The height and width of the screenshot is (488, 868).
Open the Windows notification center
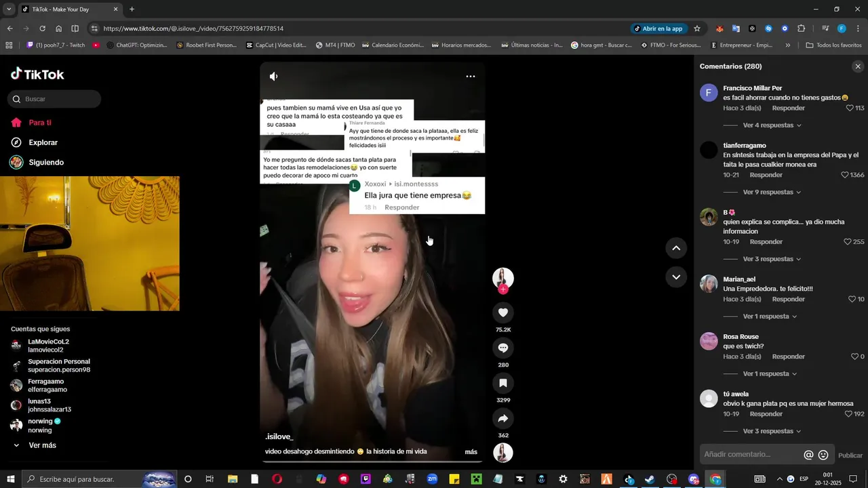853,479
